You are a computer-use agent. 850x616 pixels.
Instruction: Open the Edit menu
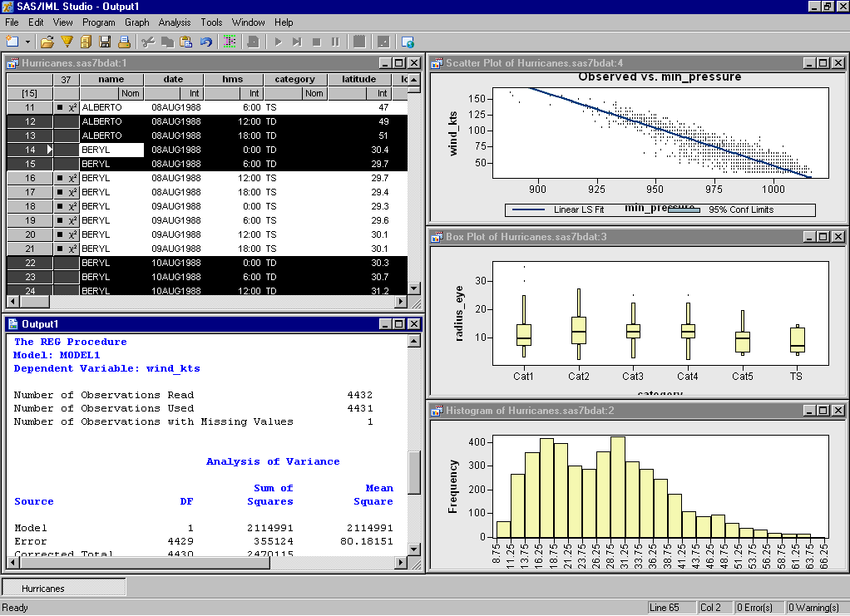pos(36,22)
